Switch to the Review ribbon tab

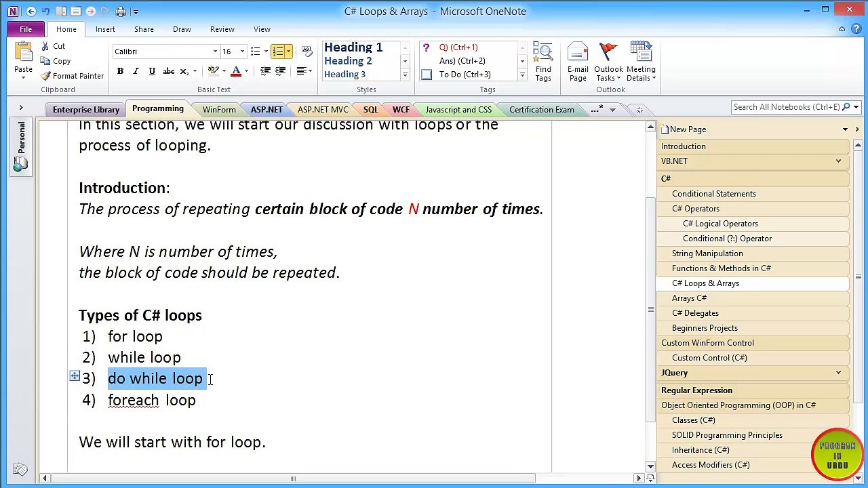pos(222,29)
